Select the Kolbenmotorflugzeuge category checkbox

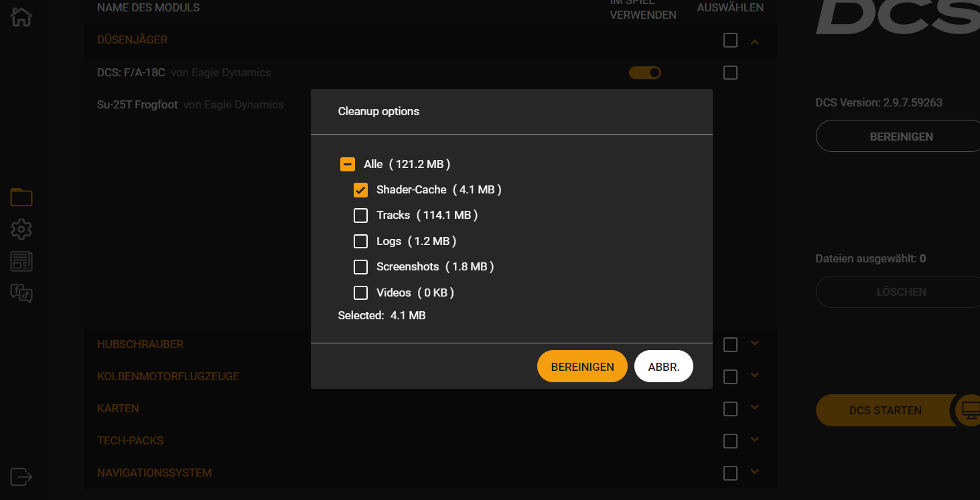[730, 377]
